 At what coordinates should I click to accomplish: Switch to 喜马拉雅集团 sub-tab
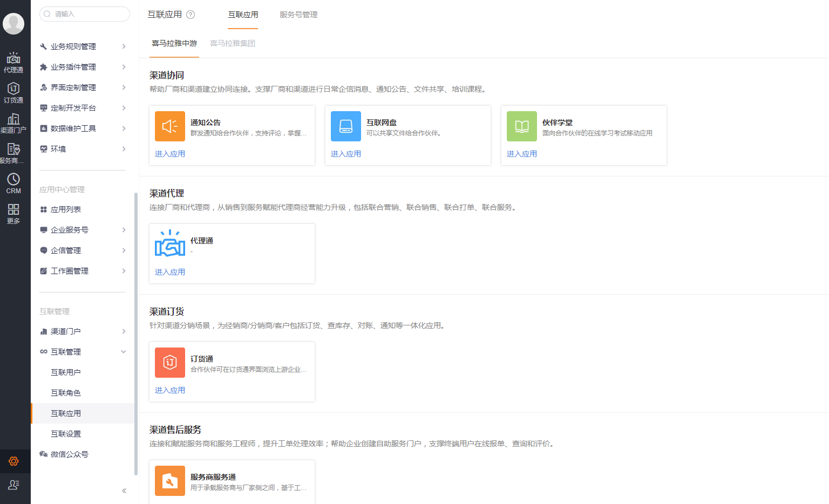[233, 43]
